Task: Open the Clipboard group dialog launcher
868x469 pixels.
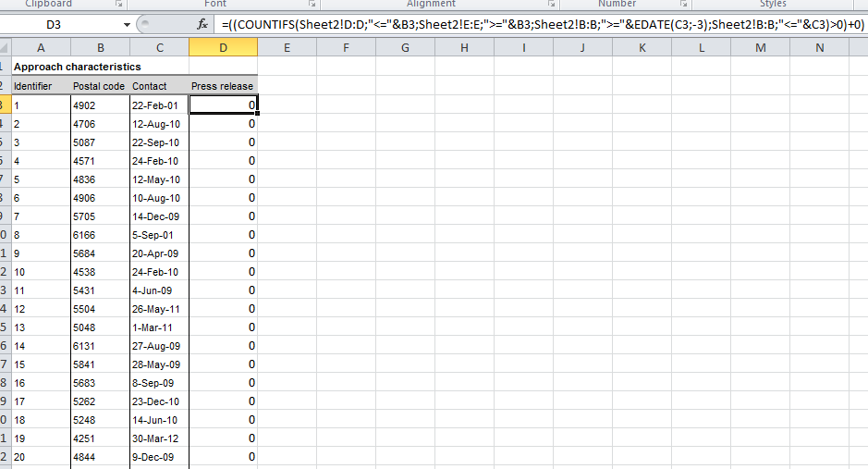Action: tap(119, 4)
